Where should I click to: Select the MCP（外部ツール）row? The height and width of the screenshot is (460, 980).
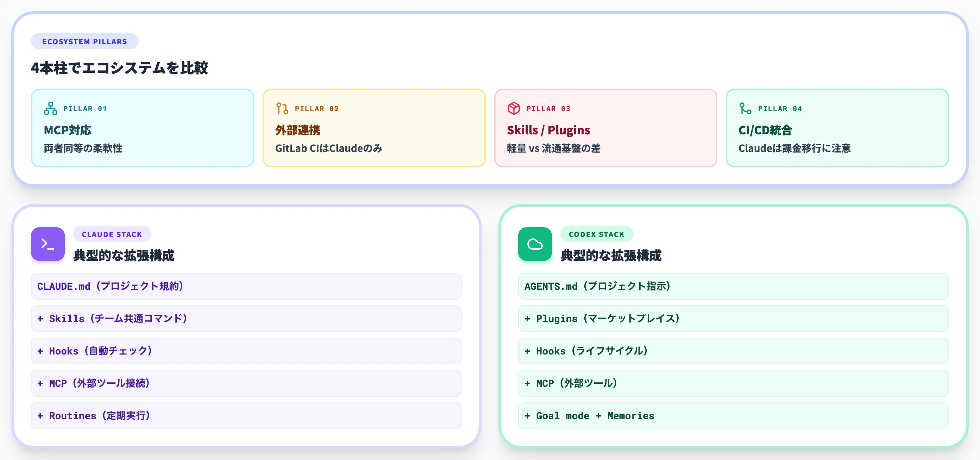click(734, 383)
